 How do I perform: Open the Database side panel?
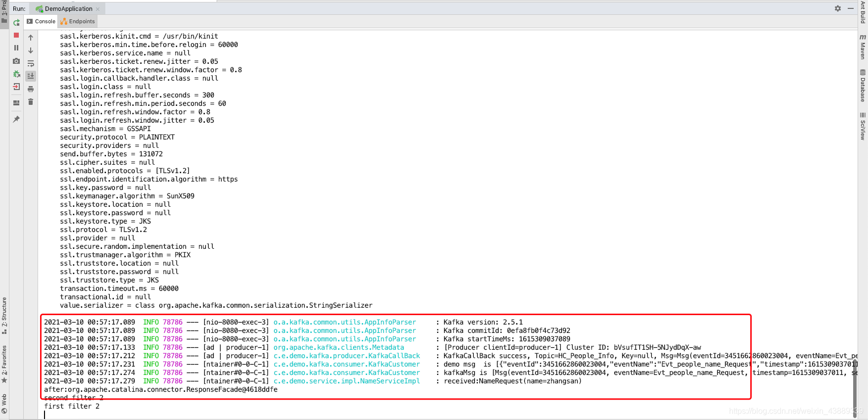point(863,86)
